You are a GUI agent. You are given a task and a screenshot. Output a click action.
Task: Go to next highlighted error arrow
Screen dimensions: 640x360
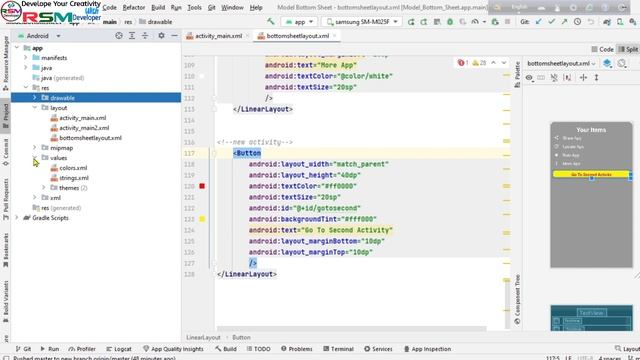coord(504,63)
